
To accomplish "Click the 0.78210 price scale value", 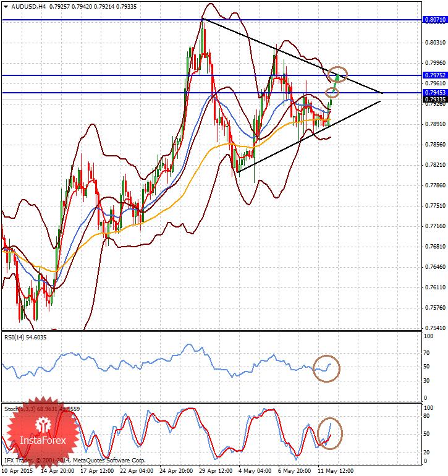I will click(x=435, y=165).
